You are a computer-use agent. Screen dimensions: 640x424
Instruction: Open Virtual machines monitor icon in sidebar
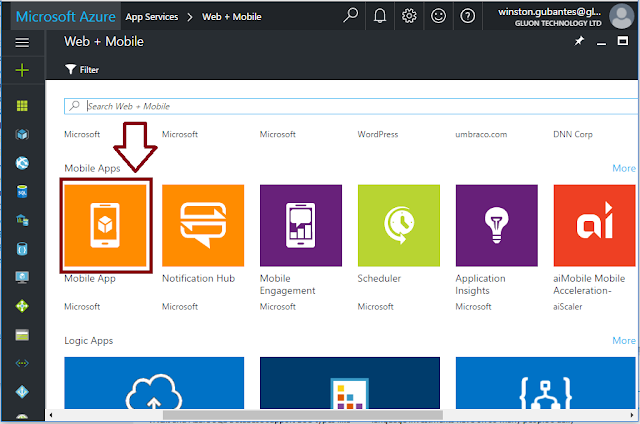pyautogui.click(x=22, y=277)
